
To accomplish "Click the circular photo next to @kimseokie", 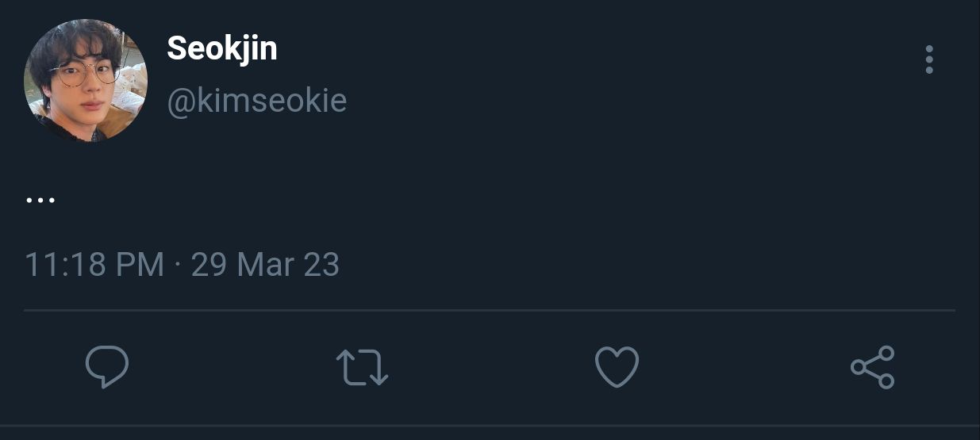I will tap(86, 81).
